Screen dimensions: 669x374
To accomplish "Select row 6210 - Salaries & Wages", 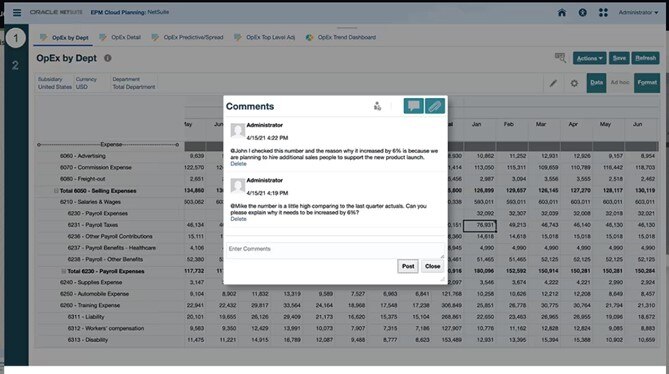I will pyautogui.click(x=90, y=202).
